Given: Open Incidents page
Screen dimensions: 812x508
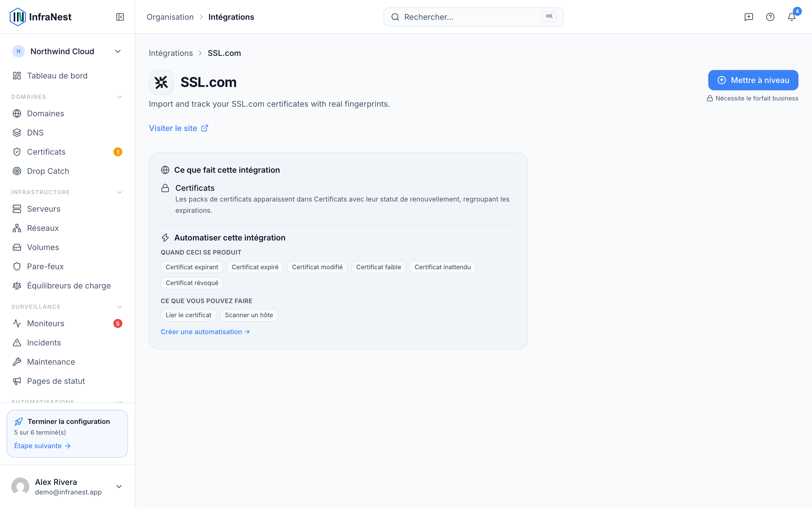Looking at the screenshot, I should coord(67,343).
